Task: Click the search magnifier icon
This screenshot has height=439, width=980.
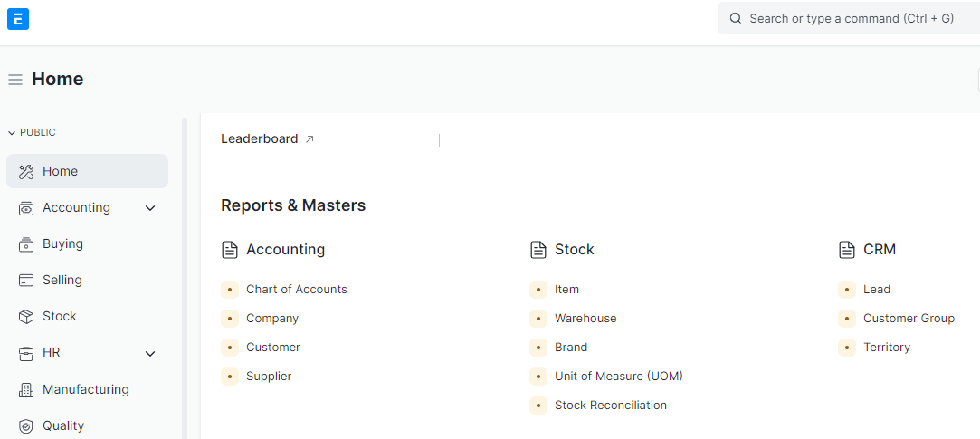Action: tap(736, 18)
